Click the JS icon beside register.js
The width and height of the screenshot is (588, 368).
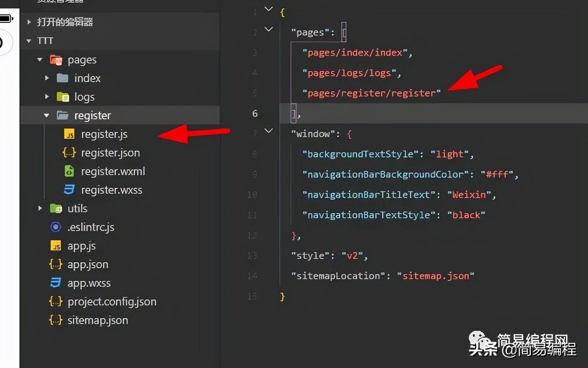[x=69, y=135]
